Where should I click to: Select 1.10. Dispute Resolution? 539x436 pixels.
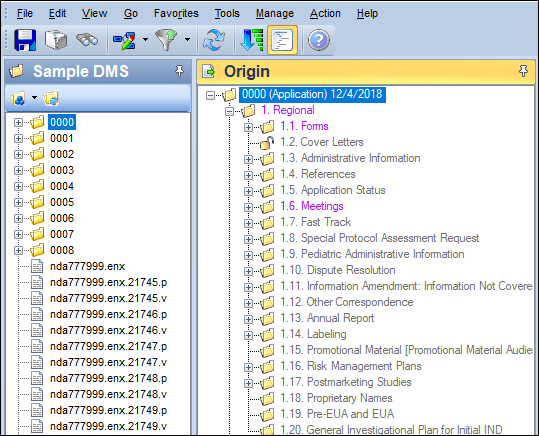(x=338, y=270)
